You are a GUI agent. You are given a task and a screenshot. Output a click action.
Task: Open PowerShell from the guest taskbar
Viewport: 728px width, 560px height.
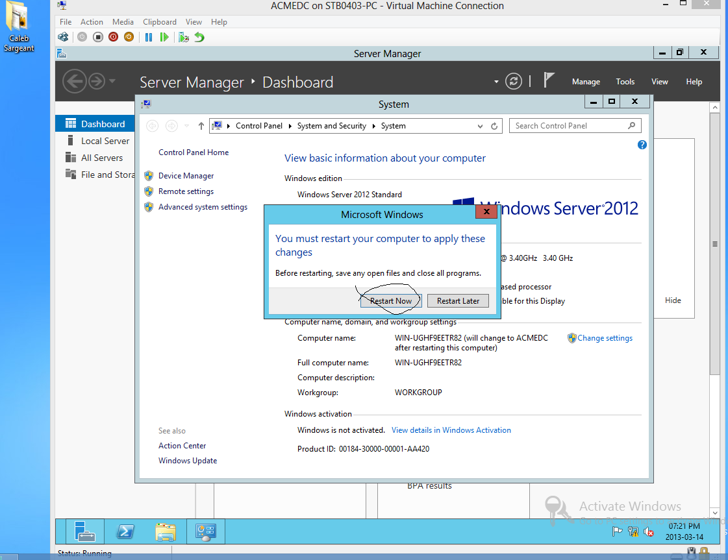[x=125, y=531]
